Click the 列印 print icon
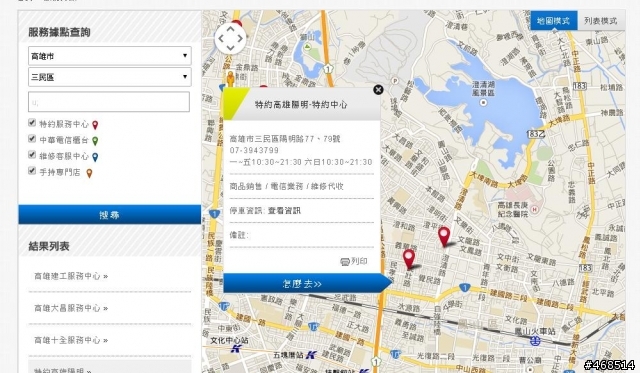The width and height of the screenshot is (640, 373). pos(345,262)
